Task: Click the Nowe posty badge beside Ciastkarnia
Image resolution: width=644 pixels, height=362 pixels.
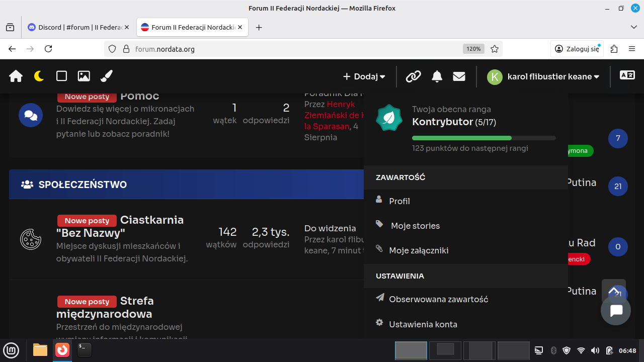Action: (87, 221)
